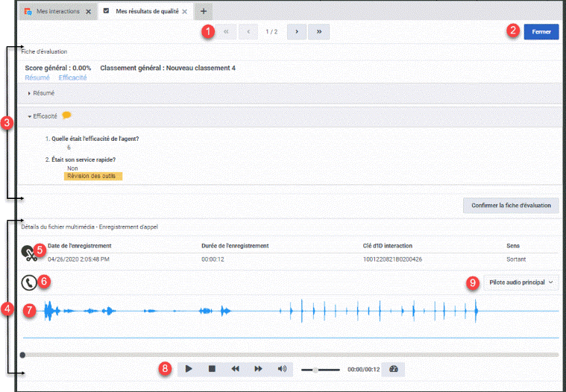This screenshot has width=566, height=392.
Task: Collapse the Efficacité section
Action: pos(43,116)
